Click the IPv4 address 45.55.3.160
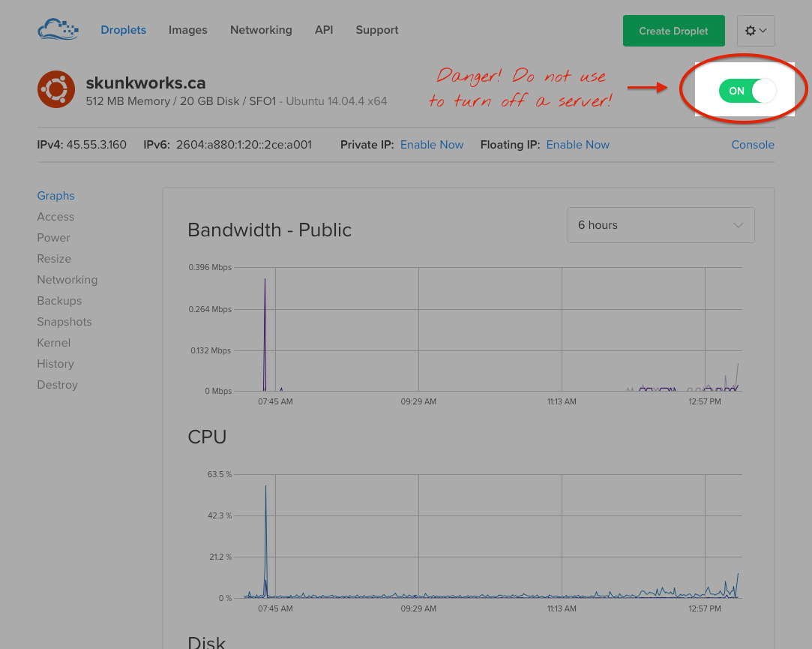Viewport: 812px width, 649px height. click(x=96, y=145)
